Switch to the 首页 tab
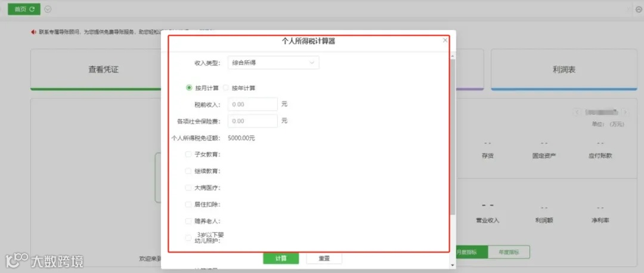644x273 pixels. pos(24,8)
